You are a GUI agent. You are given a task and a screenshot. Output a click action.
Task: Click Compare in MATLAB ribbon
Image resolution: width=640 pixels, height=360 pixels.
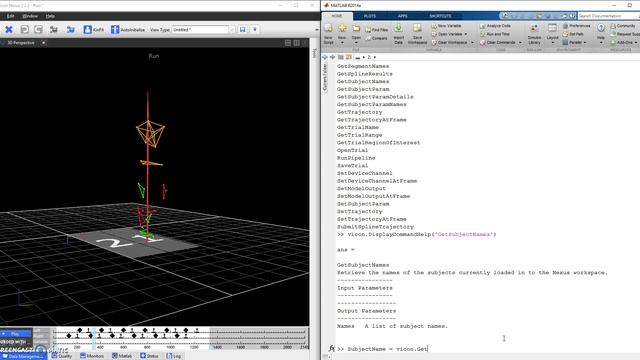point(376,38)
